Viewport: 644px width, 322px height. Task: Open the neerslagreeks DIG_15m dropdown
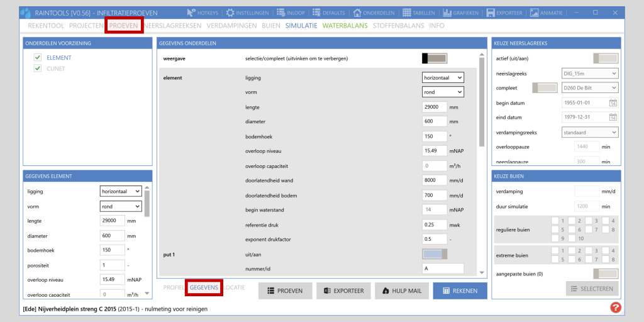(x=589, y=74)
